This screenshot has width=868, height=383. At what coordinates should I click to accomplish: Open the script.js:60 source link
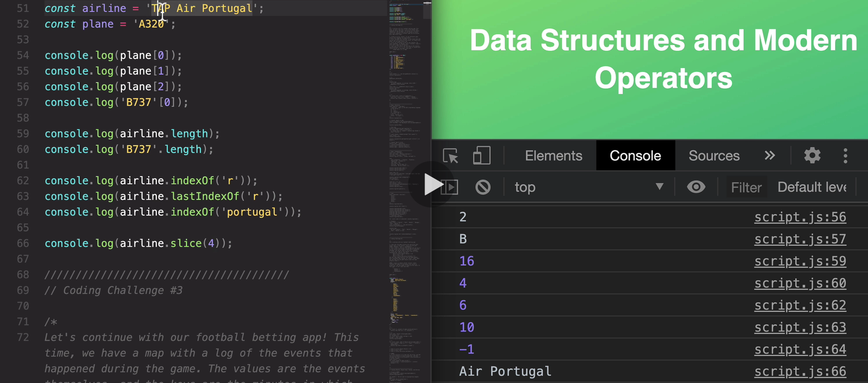pyautogui.click(x=800, y=283)
